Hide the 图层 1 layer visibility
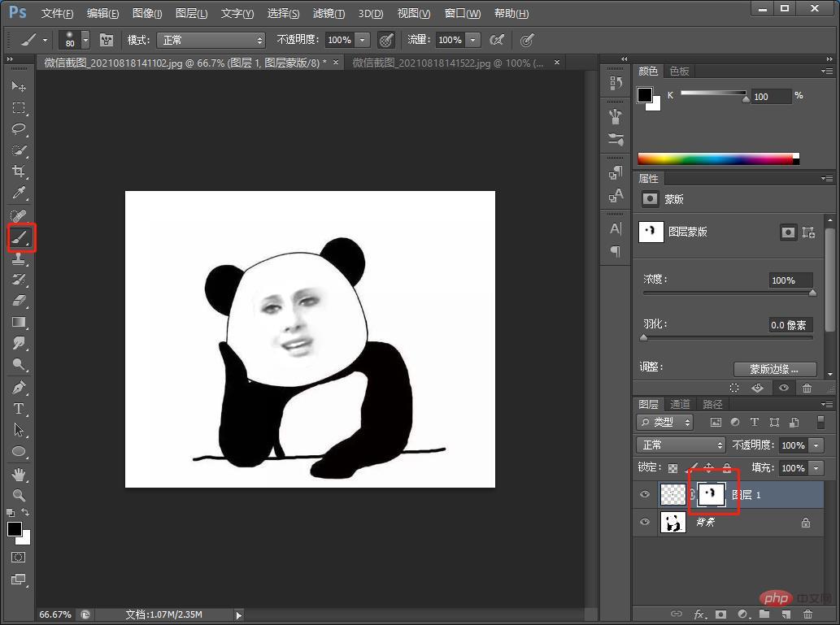 point(645,494)
